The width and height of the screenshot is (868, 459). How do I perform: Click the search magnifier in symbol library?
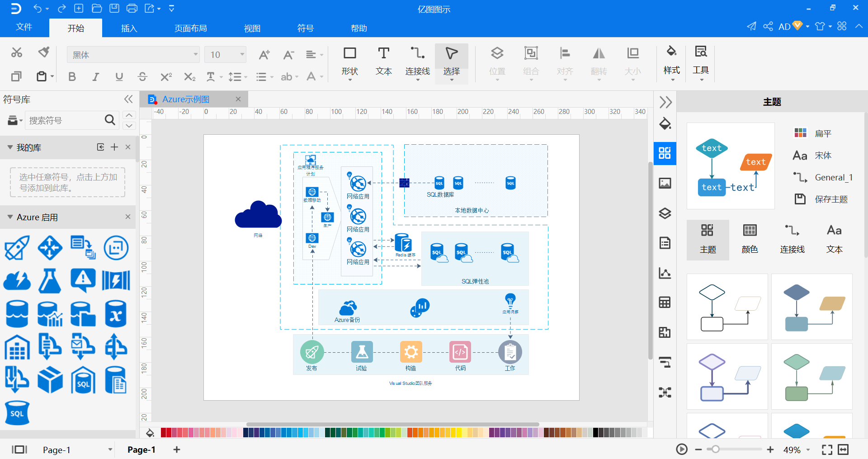[110, 120]
